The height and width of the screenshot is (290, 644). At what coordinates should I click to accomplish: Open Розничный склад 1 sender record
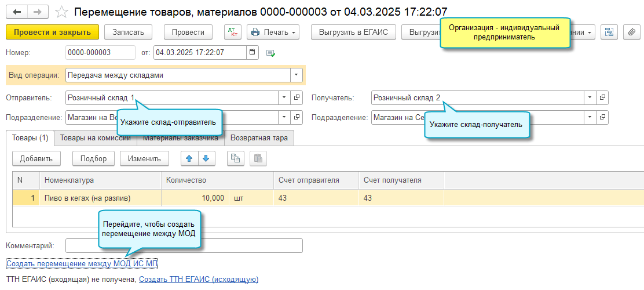pyautogui.click(x=297, y=98)
